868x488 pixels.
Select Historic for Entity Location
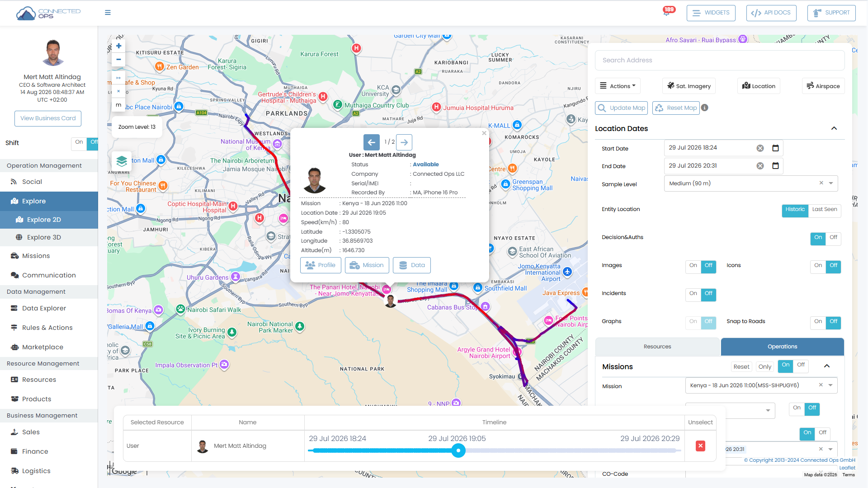pos(795,210)
